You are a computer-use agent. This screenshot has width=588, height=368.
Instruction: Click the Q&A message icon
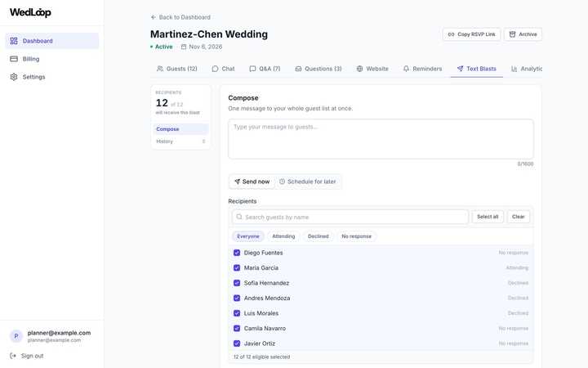click(x=252, y=69)
